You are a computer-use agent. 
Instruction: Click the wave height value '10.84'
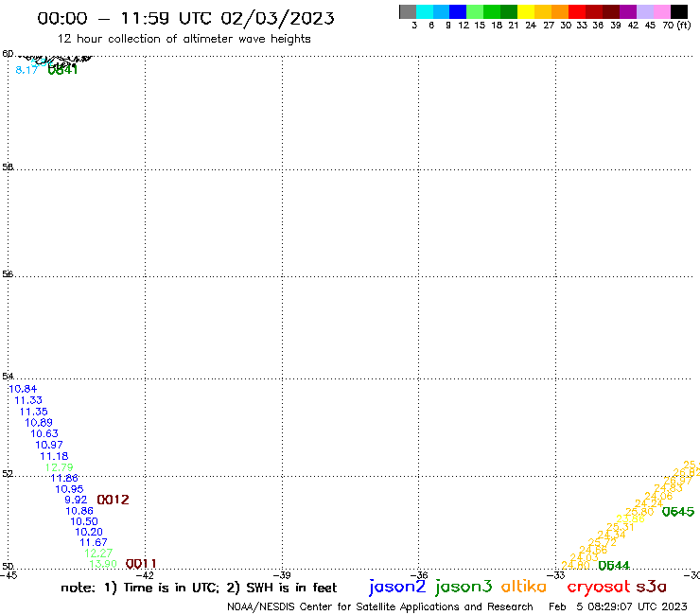pyautogui.click(x=23, y=389)
